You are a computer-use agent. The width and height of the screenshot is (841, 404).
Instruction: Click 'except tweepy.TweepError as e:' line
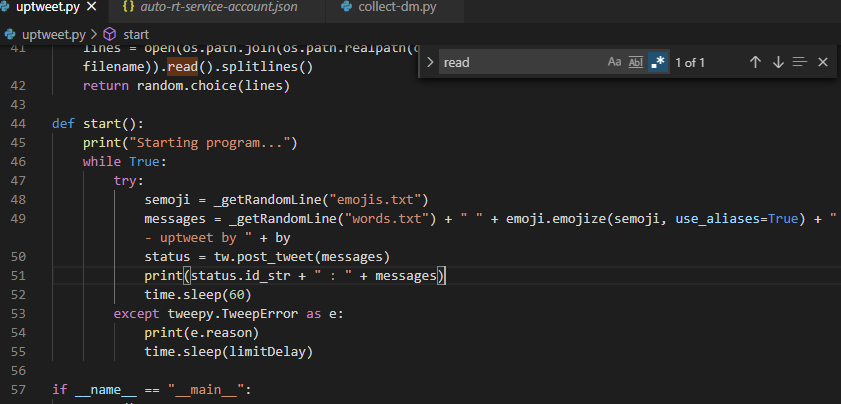coord(228,314)
